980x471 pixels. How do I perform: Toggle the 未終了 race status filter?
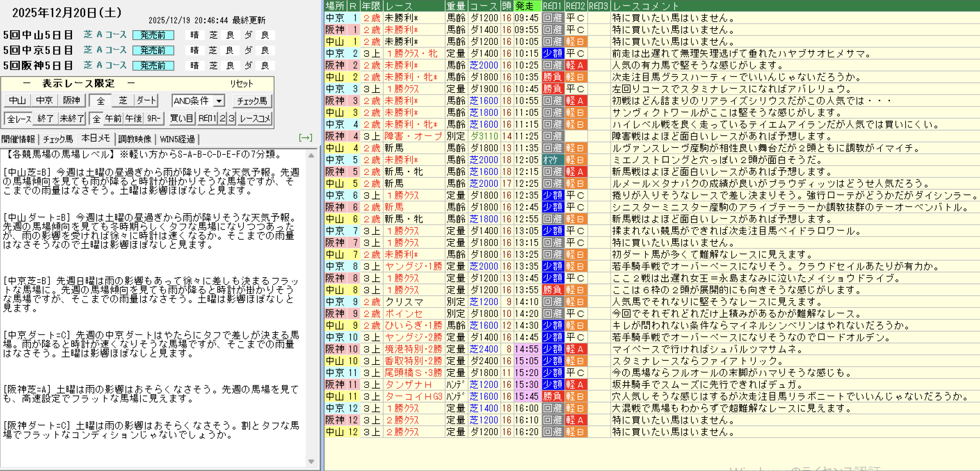[x=71, y=119]
